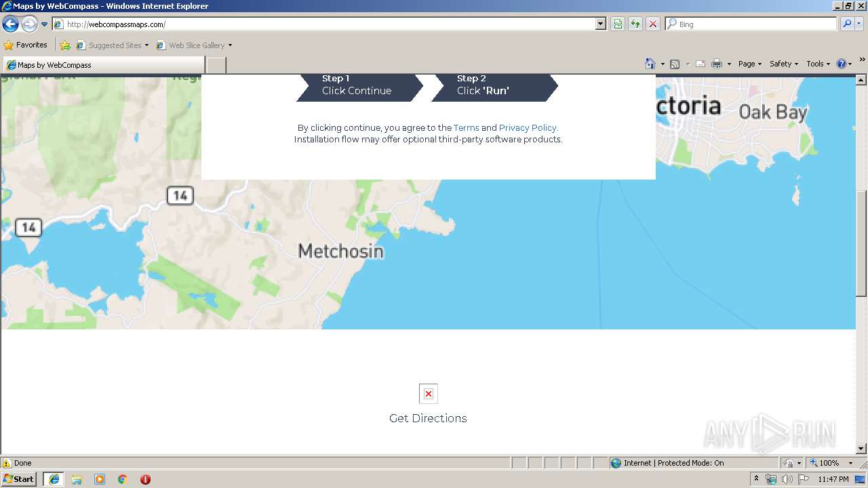The image size is (868, 488).
Task: Expand the Print options dropdown arrow
Action: (729, 64)
